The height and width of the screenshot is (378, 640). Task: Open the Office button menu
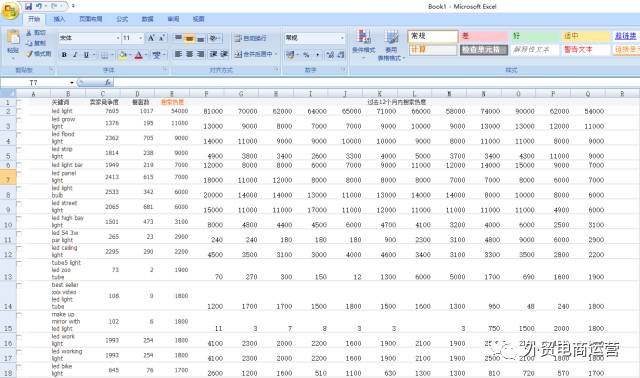pos(10,11)
